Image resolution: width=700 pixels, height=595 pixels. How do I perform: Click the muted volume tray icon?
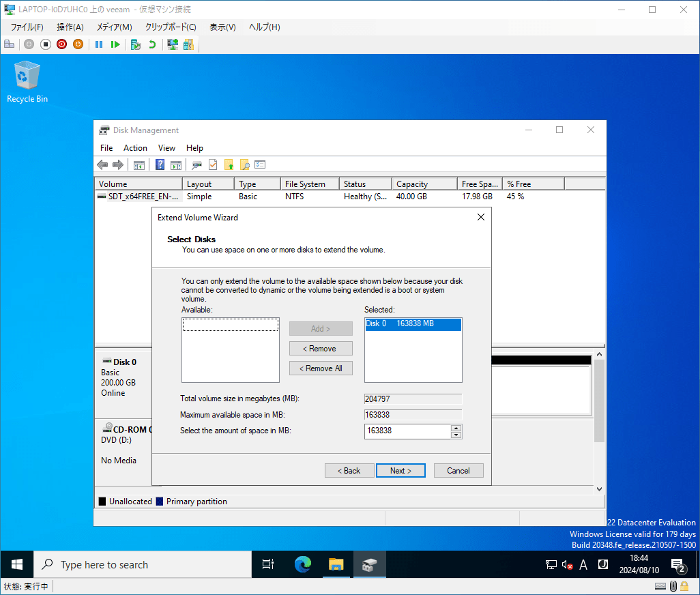coord(567,565)
